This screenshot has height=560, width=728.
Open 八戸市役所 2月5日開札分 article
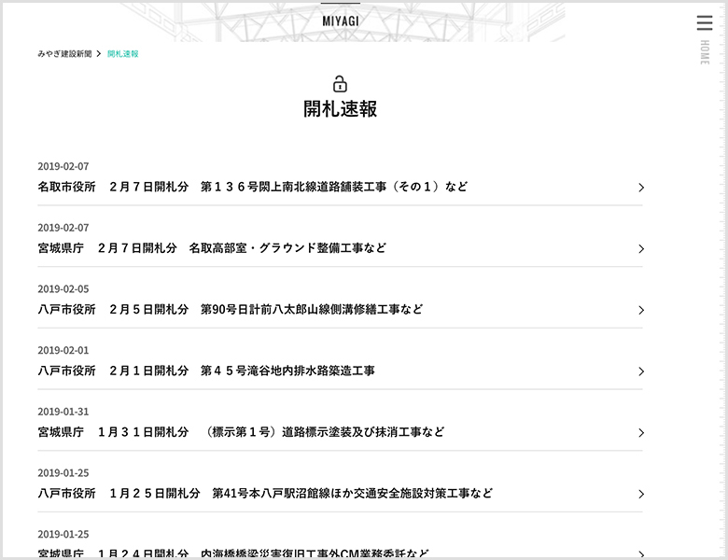click(230, 309)
